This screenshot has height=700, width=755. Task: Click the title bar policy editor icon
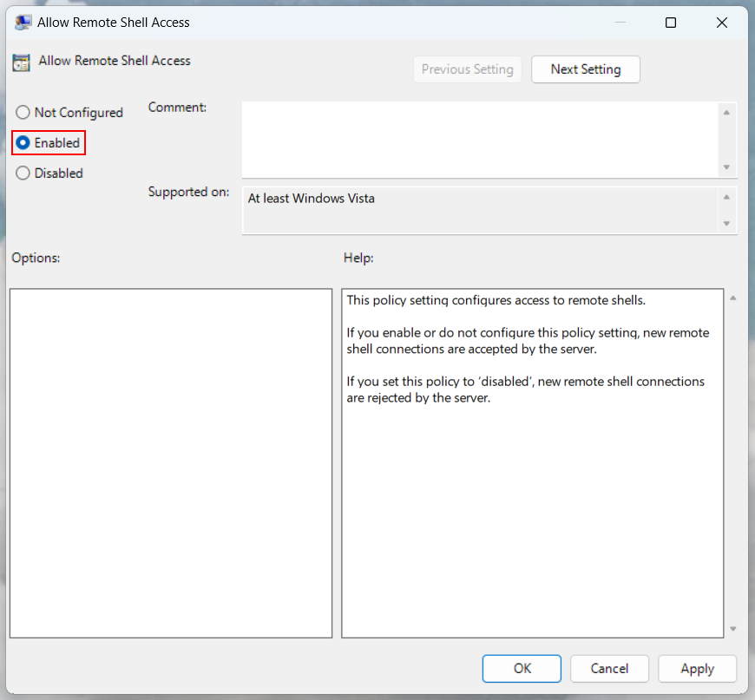(x=23, y=23)
